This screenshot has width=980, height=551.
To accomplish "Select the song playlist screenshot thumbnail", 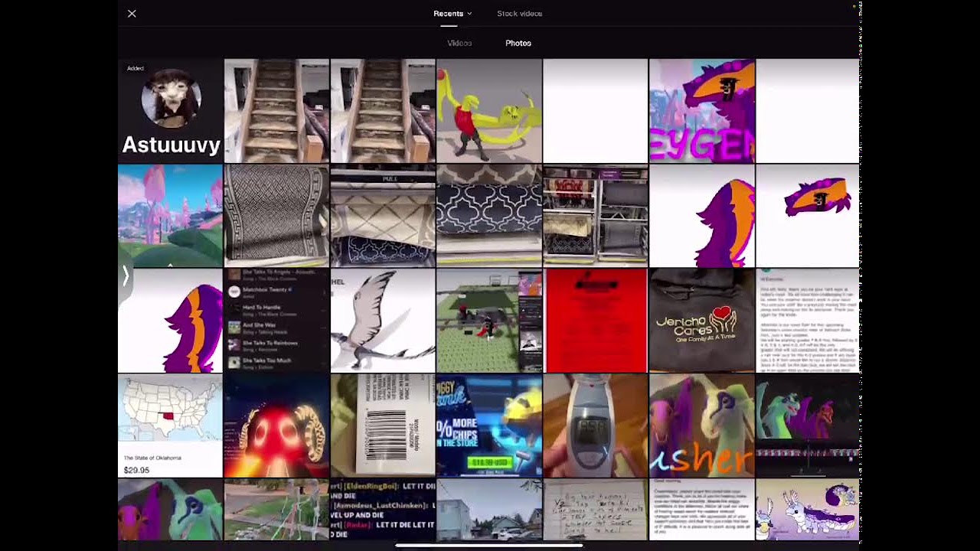I will coord(276,321).
